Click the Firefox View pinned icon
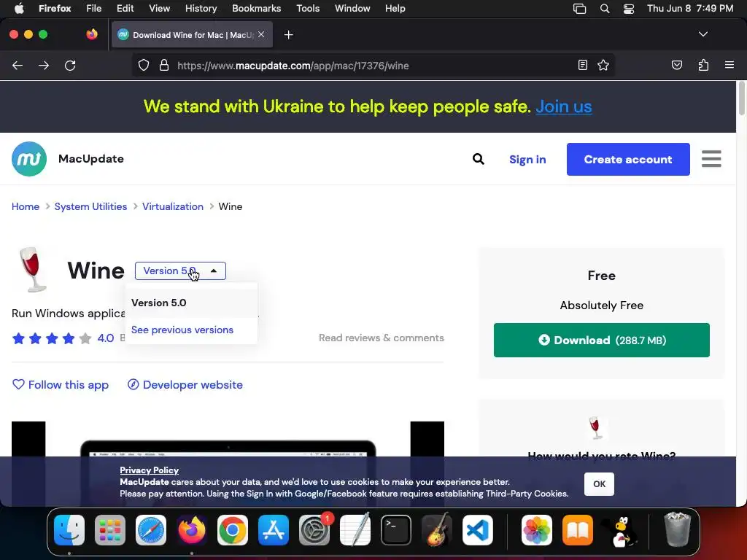This screenshot has height=560, width=747. 92,34
